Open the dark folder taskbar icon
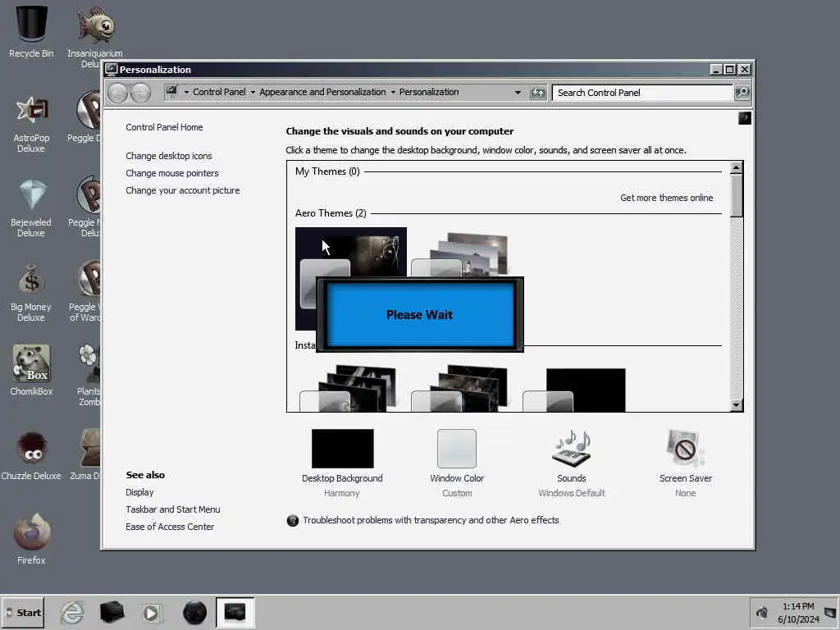Image resolution: width=840 pixels, height=630 pixels. pos(112,612)
